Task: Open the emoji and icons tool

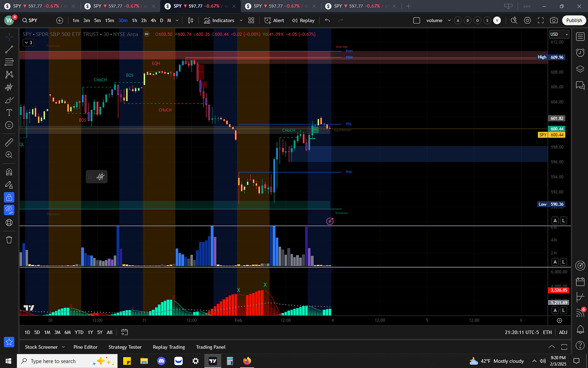Action: 9,125
